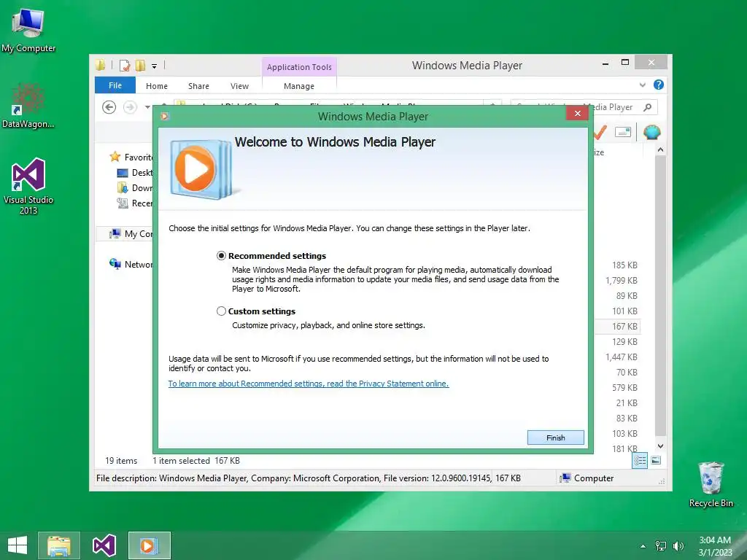The width and height of the screenshot is (747, 560).
Task: Show hidden tray icons arrow
Action: (643, 546)
